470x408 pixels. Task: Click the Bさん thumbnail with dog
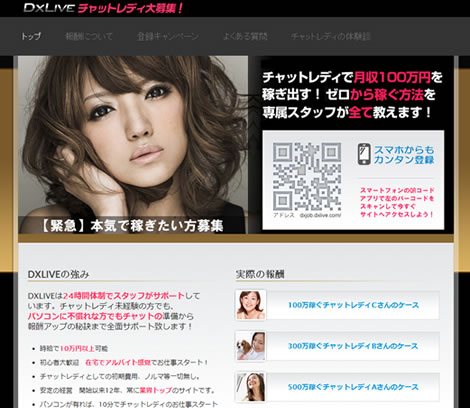tap(251, 346)
